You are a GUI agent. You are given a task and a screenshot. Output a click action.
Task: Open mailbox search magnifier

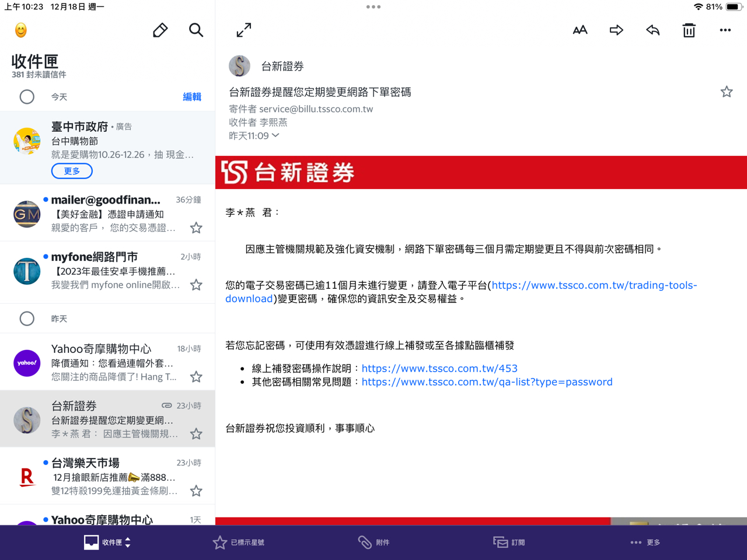click(x=196, y=30)
